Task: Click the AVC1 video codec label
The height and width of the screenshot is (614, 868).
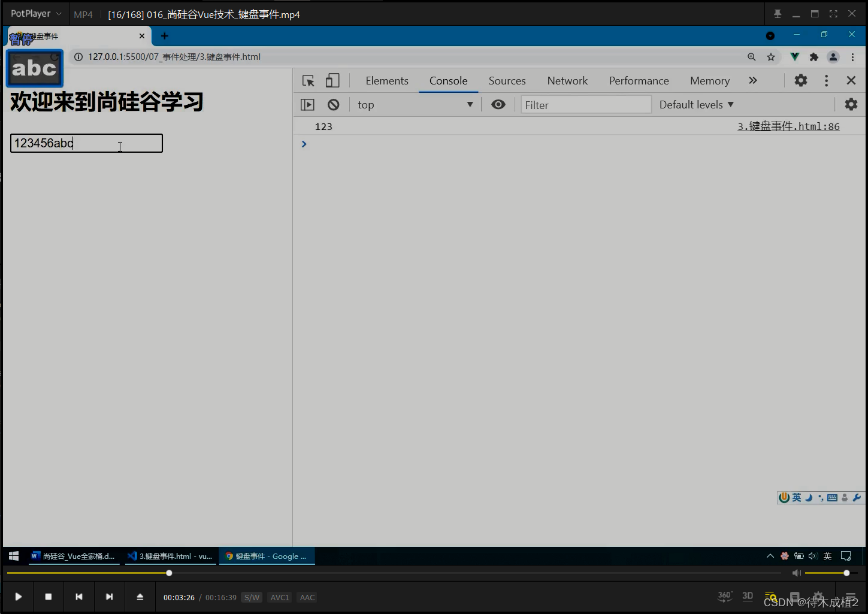Action: [280, 597]
